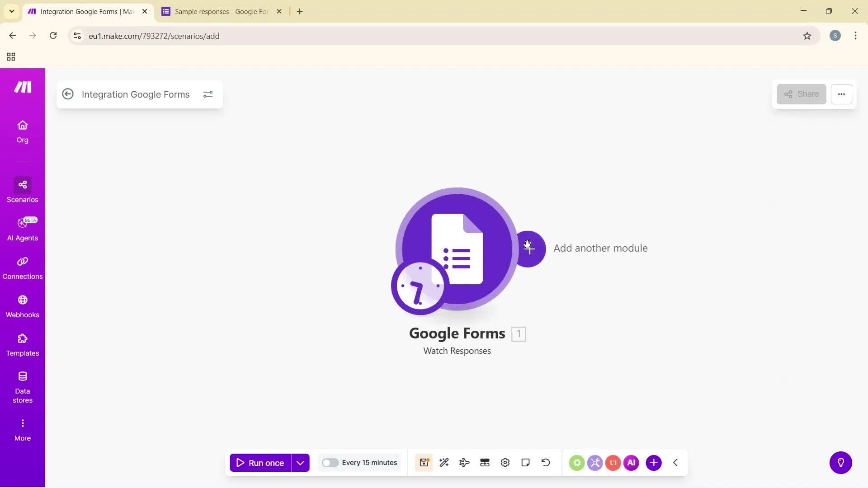Click the Share button
The width and height of the screenshot is (868, 488).
(801, 94)
